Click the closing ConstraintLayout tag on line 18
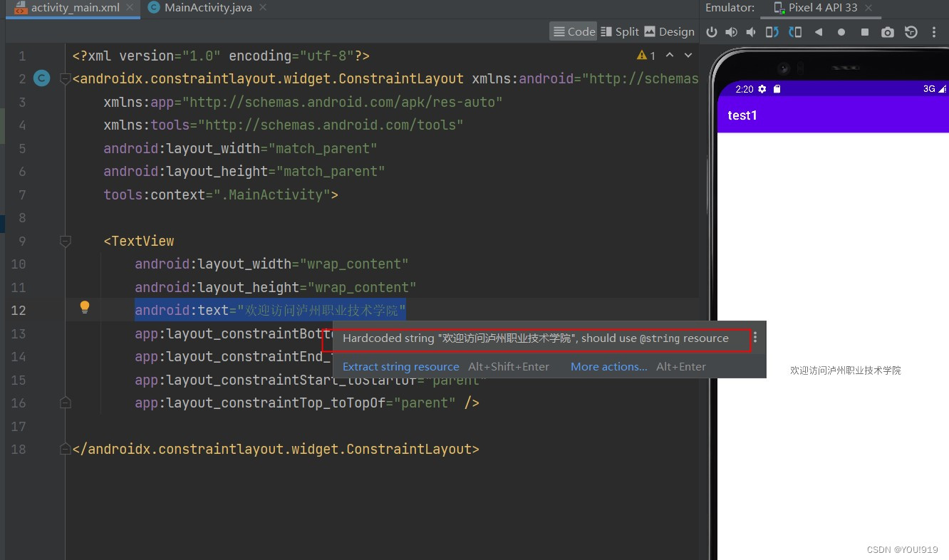Viewport: 949px width, 560px height. (276, 450)
